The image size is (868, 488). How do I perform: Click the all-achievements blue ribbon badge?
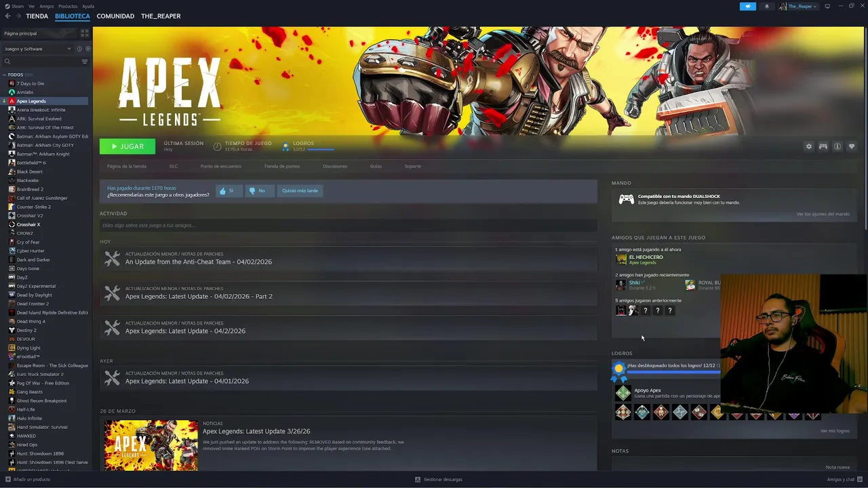coord(618,370)
